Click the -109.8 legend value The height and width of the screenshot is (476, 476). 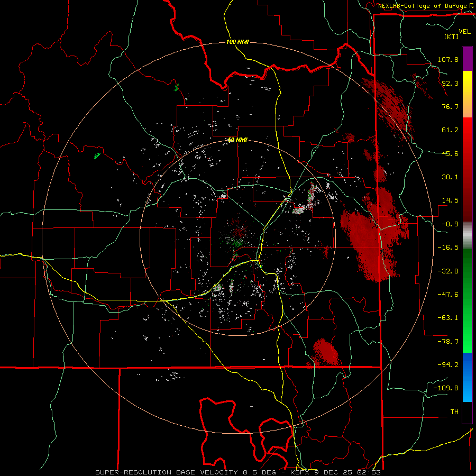click(446, 388)
